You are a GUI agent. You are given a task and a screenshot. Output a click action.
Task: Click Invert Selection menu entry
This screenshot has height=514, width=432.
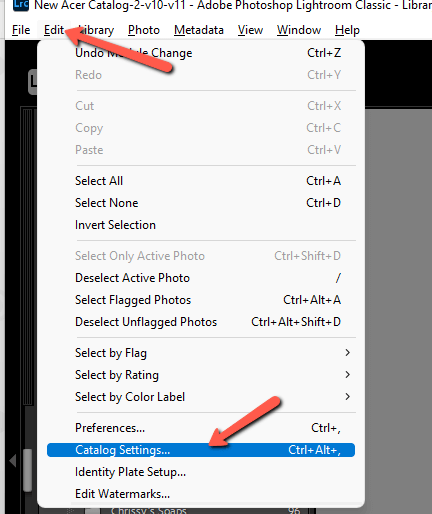201,225
